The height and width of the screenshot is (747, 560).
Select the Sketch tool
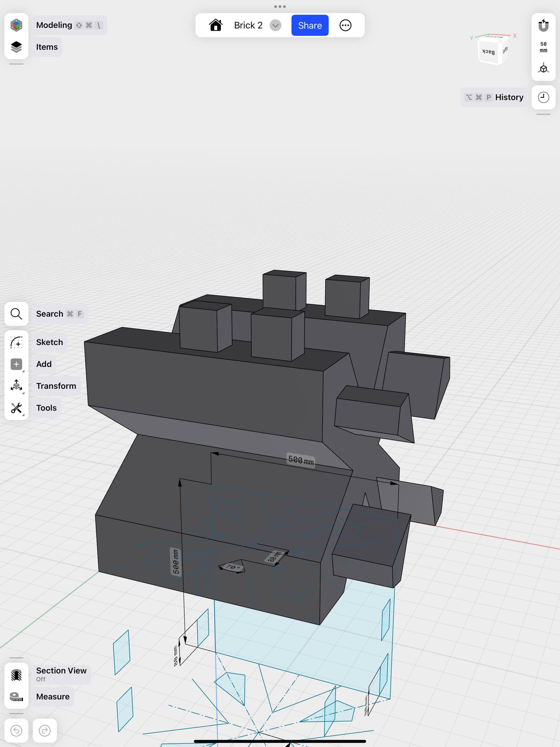click(x=16, y=342)
